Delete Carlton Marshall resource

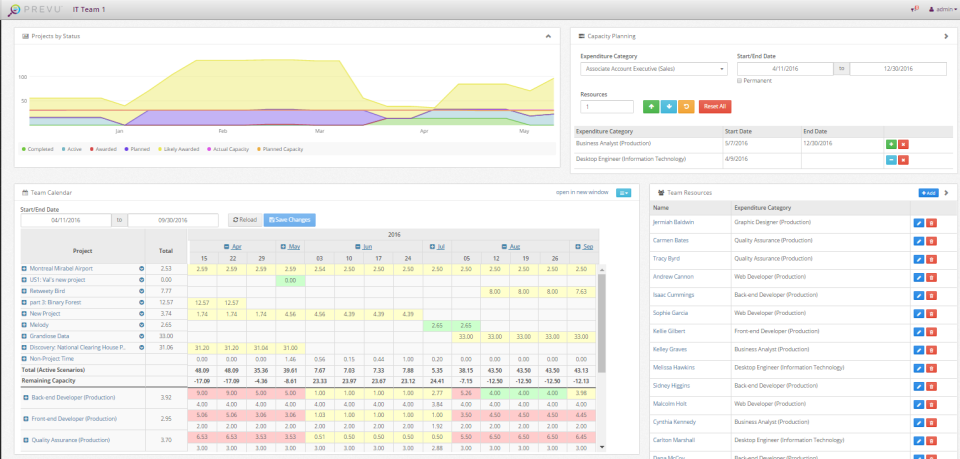931,441
